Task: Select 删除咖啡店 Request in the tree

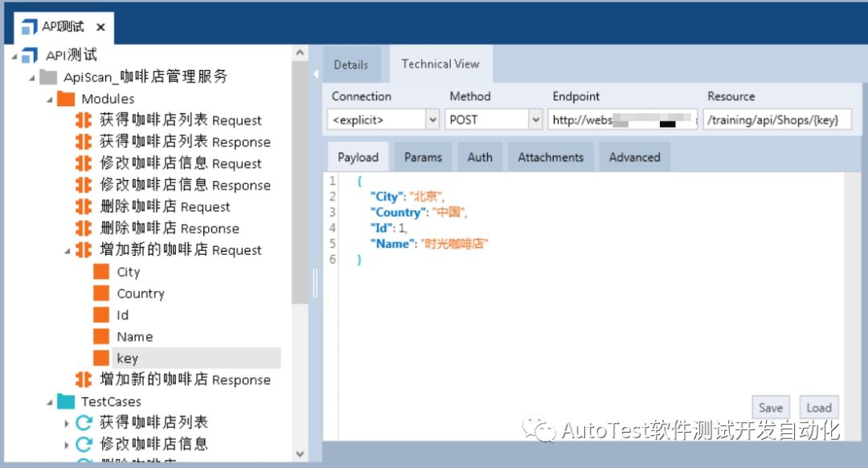Action: click(x=165, y=207)
